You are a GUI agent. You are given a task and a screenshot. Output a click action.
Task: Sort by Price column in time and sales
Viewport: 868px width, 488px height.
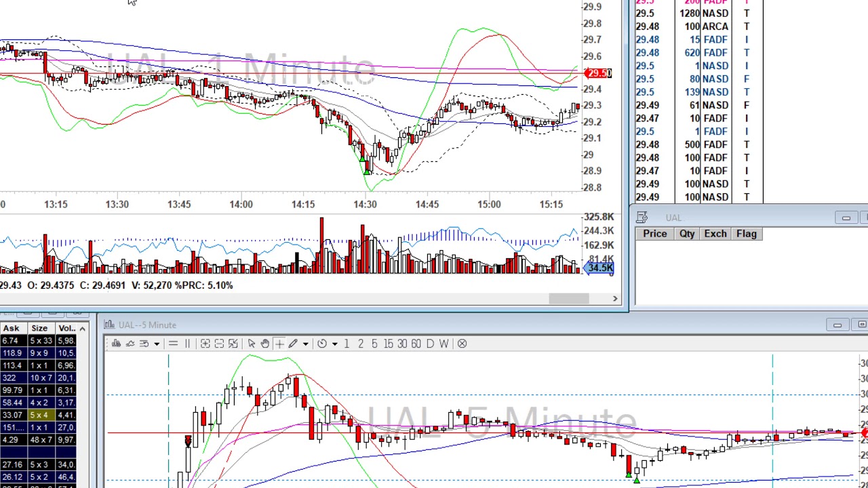pos(655,234)
